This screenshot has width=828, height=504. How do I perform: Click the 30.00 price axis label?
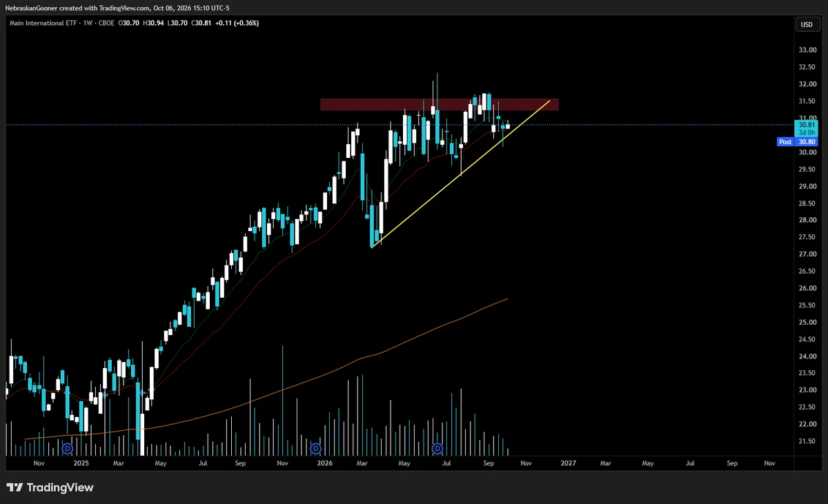pos(807,152)
